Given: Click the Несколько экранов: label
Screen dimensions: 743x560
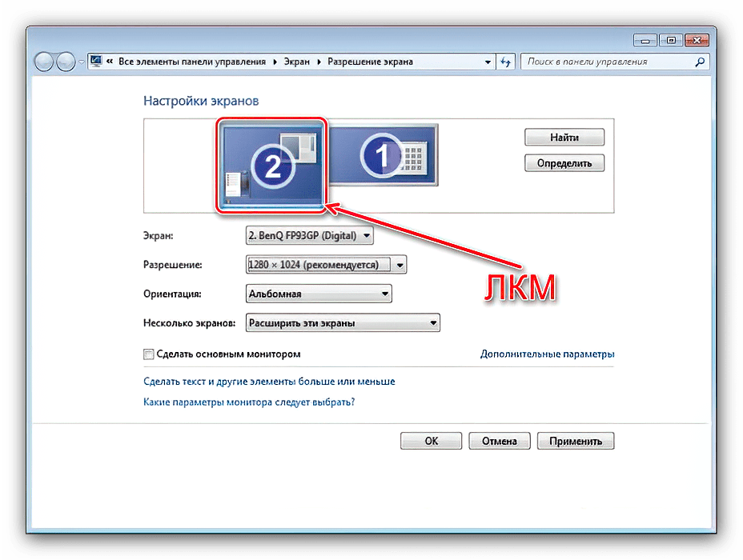Looking at the screenshot, I should point(189,323).
